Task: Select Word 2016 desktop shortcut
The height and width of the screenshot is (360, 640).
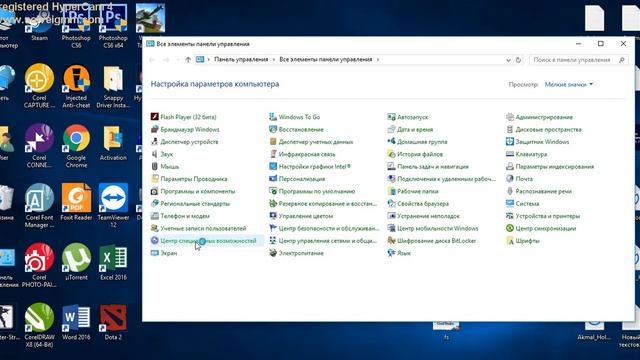Action: 76,322
